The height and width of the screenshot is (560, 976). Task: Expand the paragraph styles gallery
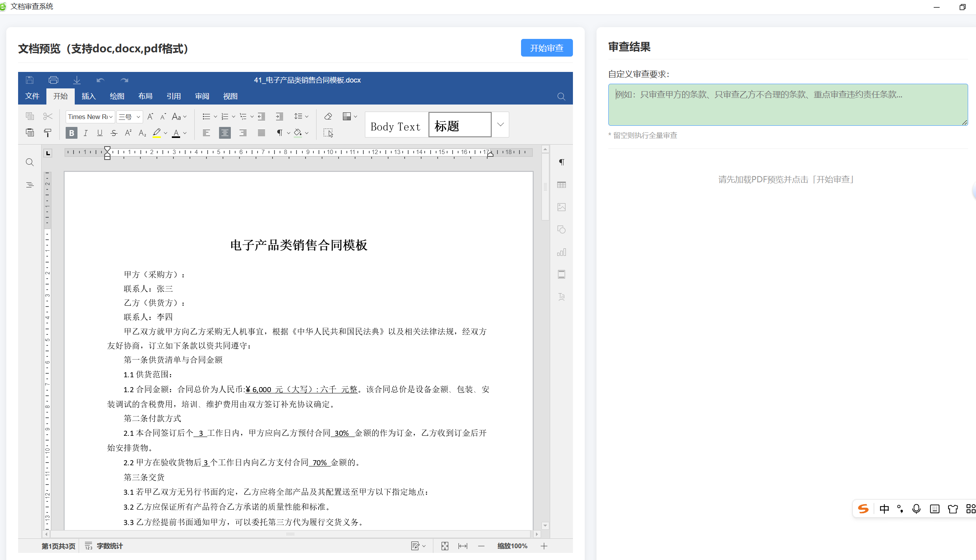coord(500,125)
